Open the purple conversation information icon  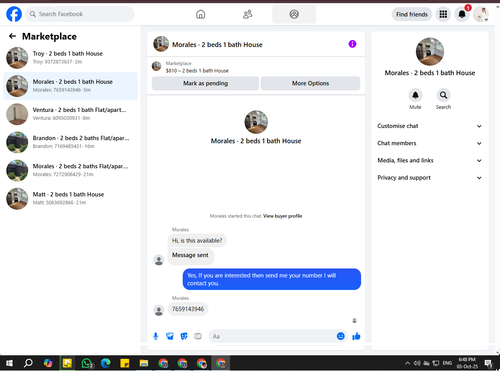pos(352,44)
